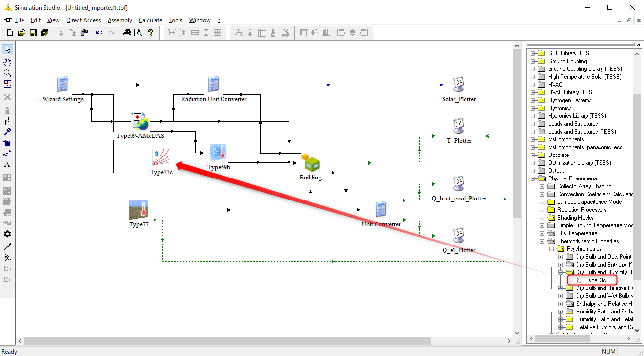Expand the Sky Temperature folder
The image size is (644, 356).
click(x=542, y=233)
